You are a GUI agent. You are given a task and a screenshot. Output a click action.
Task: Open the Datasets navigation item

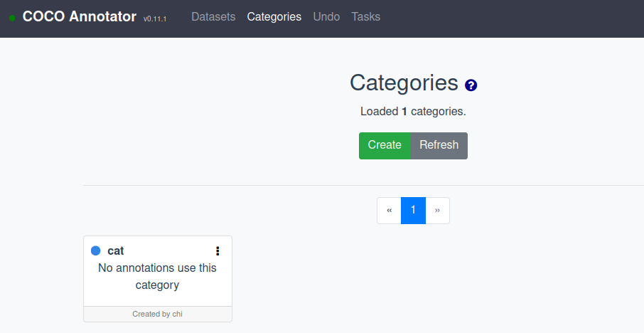(x=213, y=16)
